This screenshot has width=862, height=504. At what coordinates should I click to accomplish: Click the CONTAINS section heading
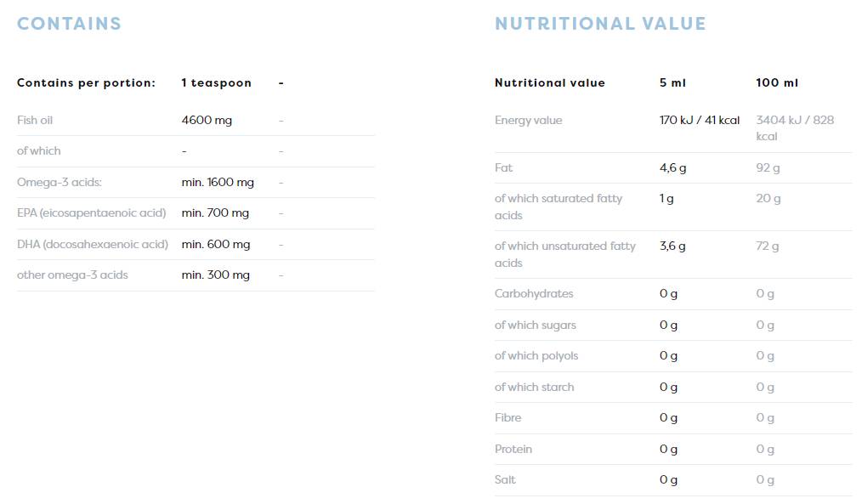(69, 24)
